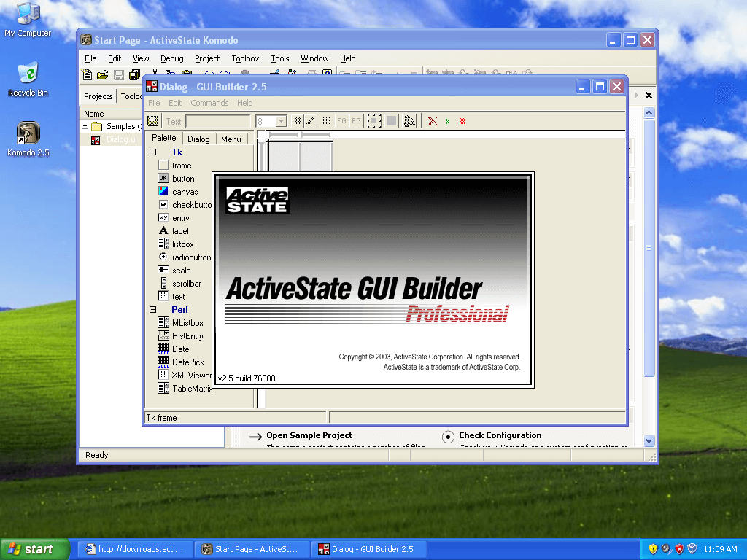The image size is (747, 560).
Task: Open the Window menu in Komodo
Action: pyautogui.click(x=314, y=58)
